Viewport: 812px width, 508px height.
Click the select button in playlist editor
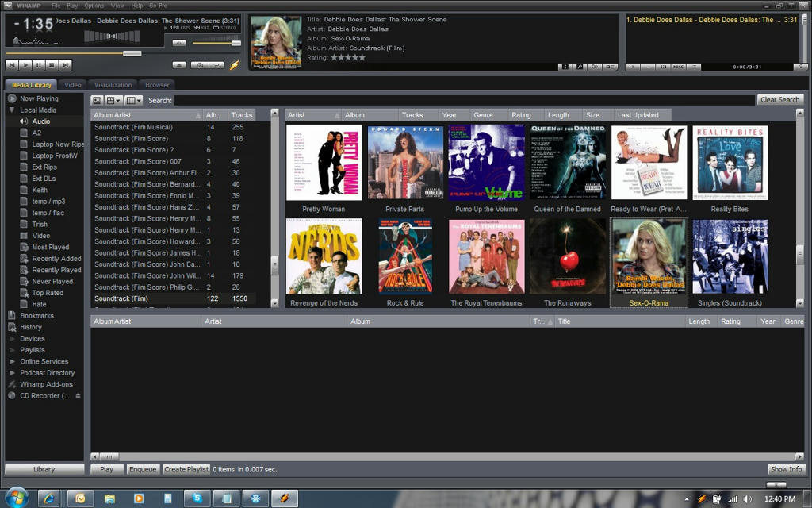[663, 67]
